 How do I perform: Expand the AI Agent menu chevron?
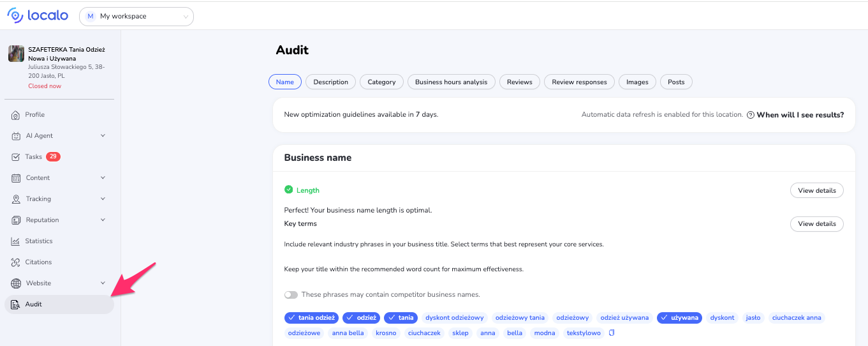pos(103,136)
